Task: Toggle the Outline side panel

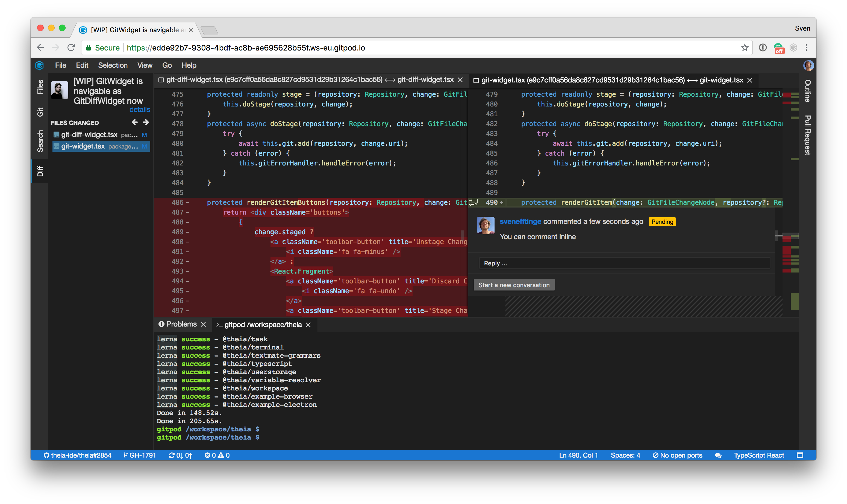Action: pyautogui.click(x=808, y=91)
